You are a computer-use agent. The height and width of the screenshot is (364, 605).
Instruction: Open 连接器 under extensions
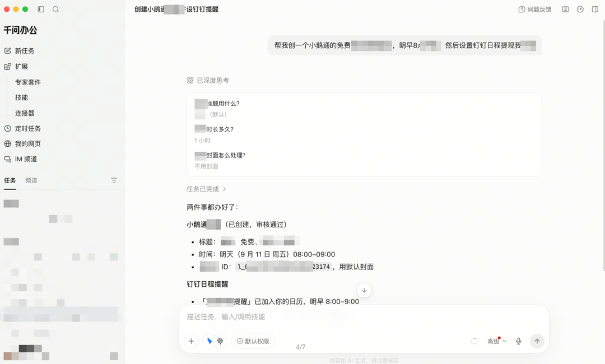click(25, 113)
